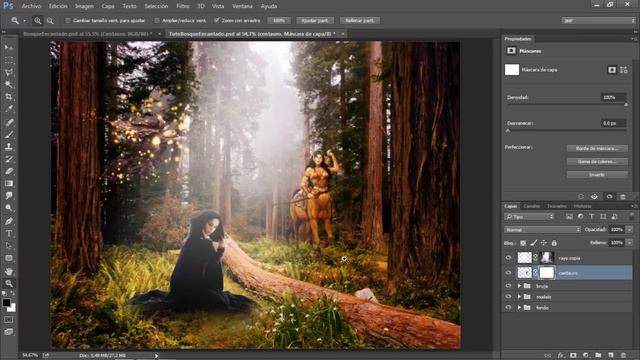Image resolution: width=640 pixels, height=360 pixels.
Task: Hide the 'modelo' group
Action: [508, 297]
